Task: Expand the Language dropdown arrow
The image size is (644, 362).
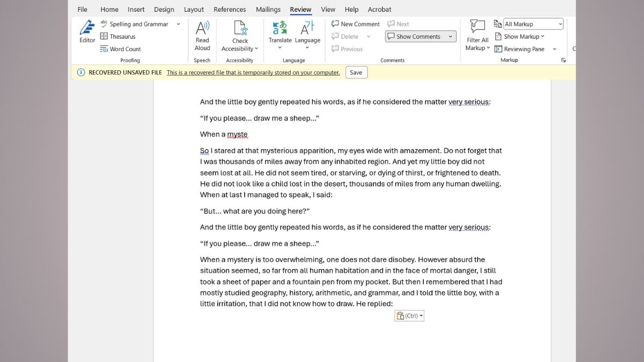Action: point(308,48)
